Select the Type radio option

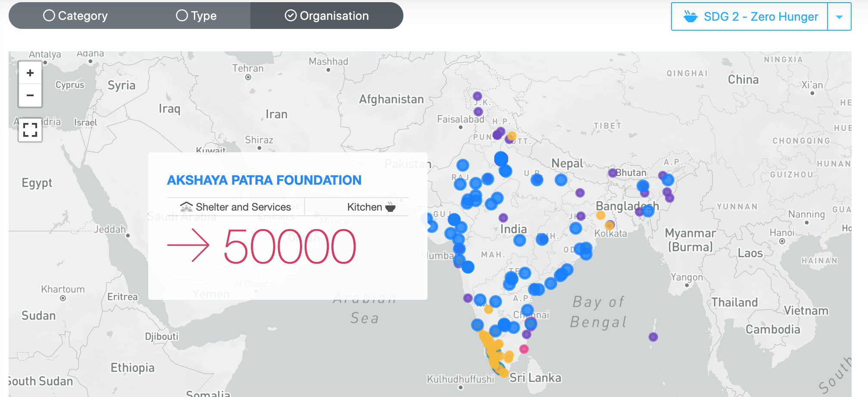(x=197, y=16)
